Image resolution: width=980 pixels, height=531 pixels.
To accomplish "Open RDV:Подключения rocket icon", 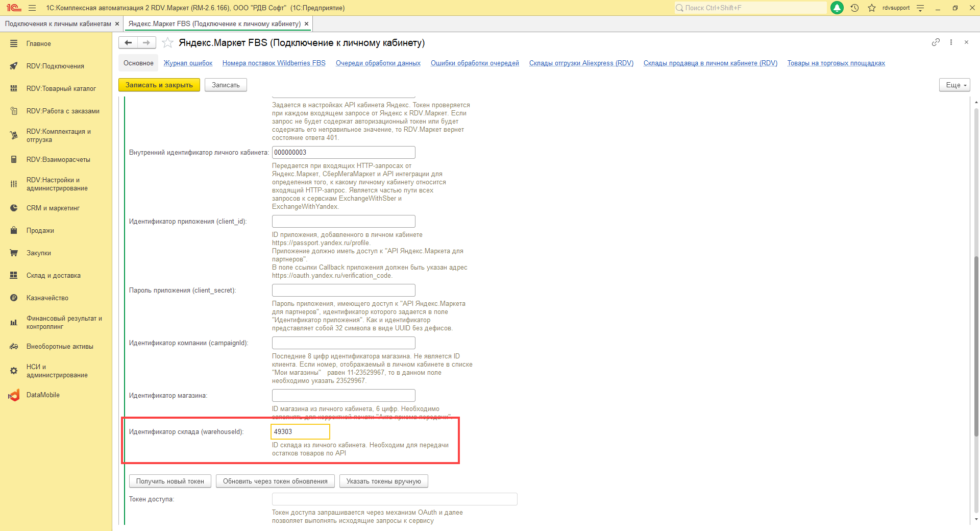I will [14, 66].
